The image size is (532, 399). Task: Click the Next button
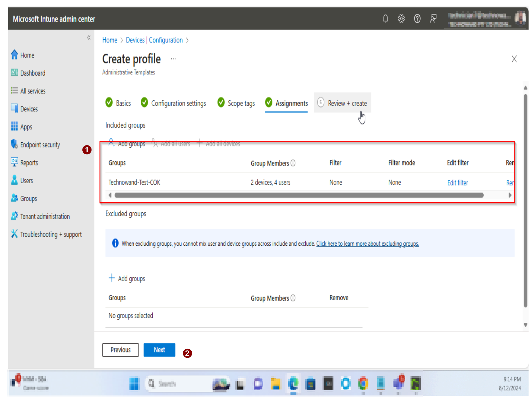(x=159, y=350)
